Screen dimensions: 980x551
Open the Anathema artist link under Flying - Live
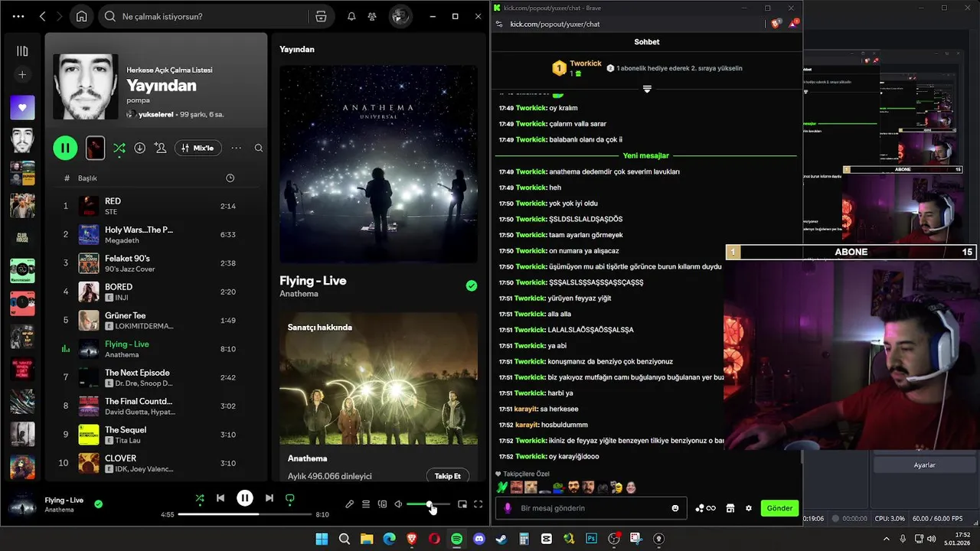click(x=299, y=294)
